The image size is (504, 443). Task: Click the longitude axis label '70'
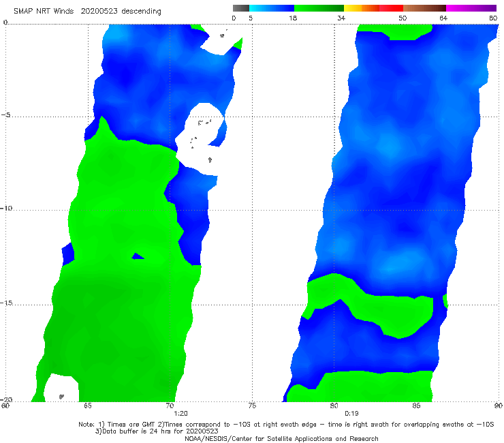click(x=170, y=406)
